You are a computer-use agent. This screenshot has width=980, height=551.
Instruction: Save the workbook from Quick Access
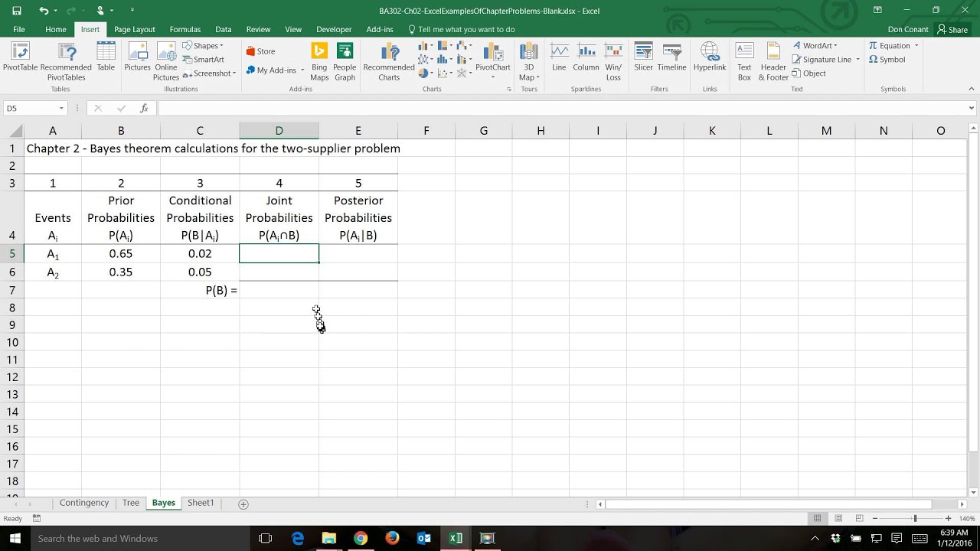click(17, 11)
